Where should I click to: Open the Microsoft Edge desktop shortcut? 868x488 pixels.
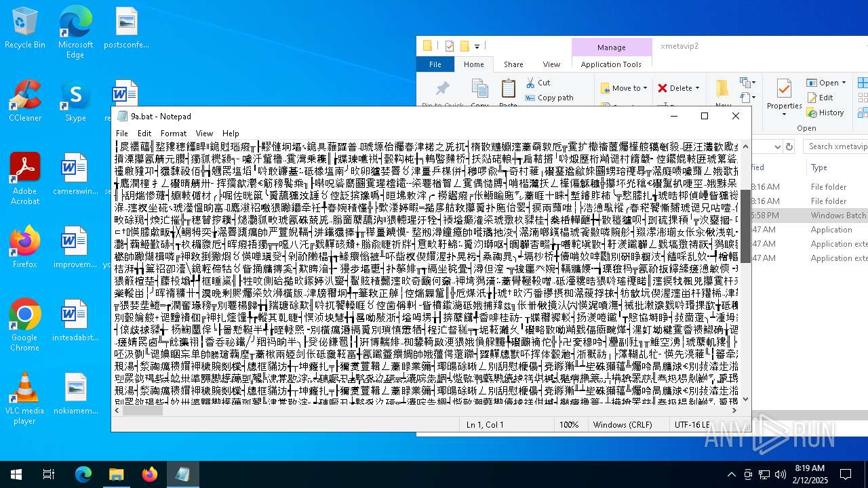75,32
